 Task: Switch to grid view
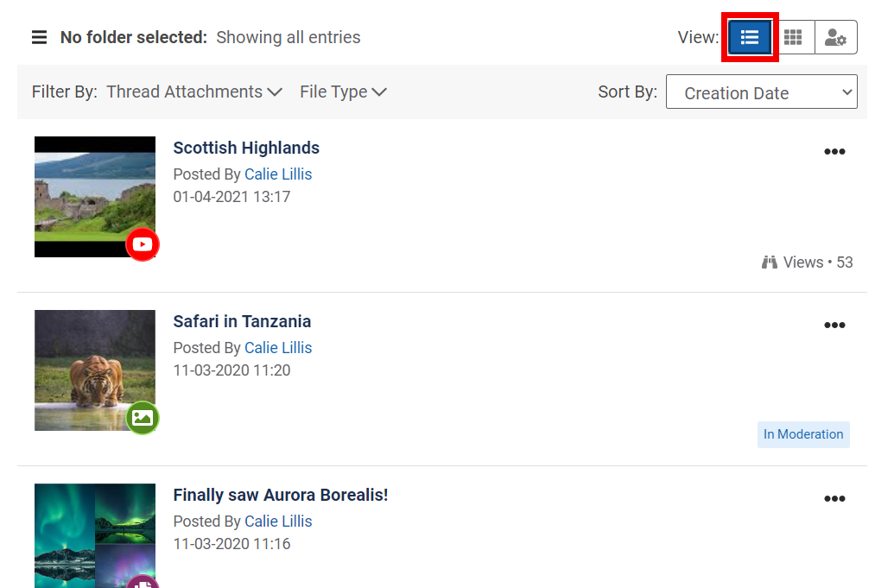[x=793, y=37]
